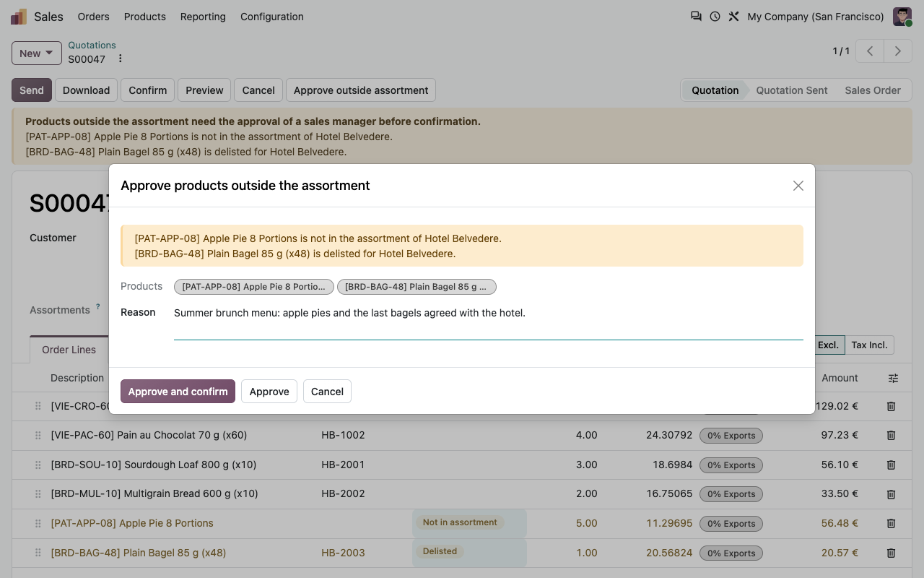Click Approve and confirm
Viewport: 924px width, 578px height.
pos(178,392)
